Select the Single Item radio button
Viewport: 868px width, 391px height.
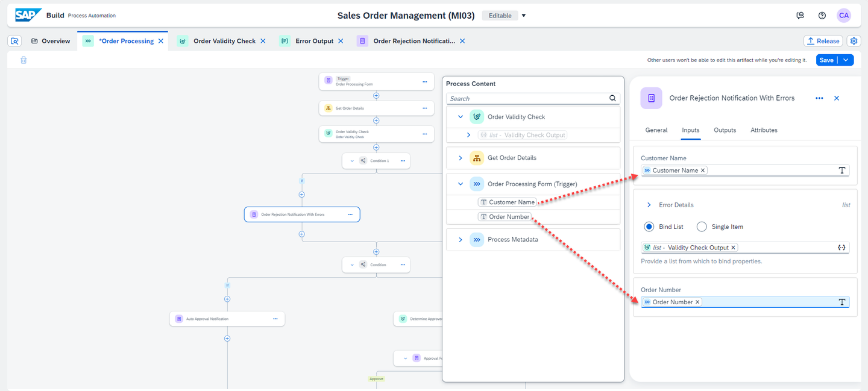pyautogui.click(x=702, y=227)
